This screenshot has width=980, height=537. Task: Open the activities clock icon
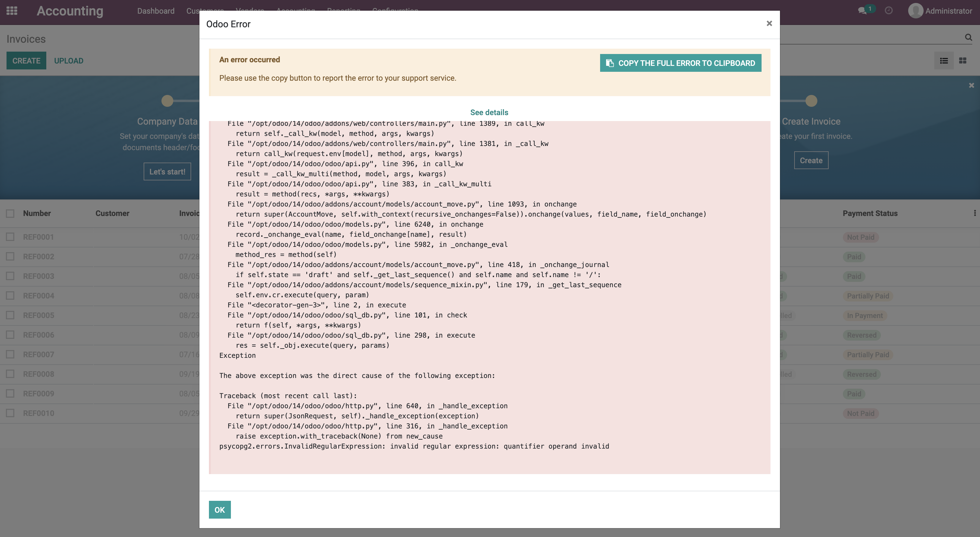click(889, 11)
